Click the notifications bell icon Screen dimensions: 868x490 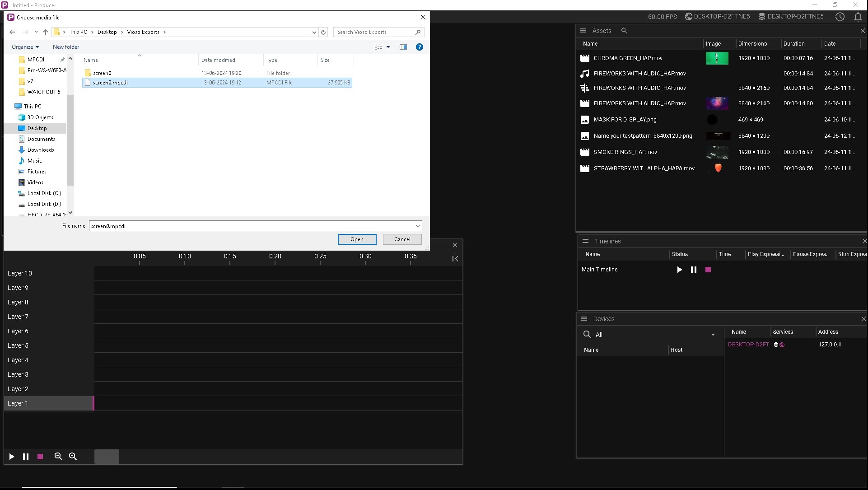pos(858,17)
